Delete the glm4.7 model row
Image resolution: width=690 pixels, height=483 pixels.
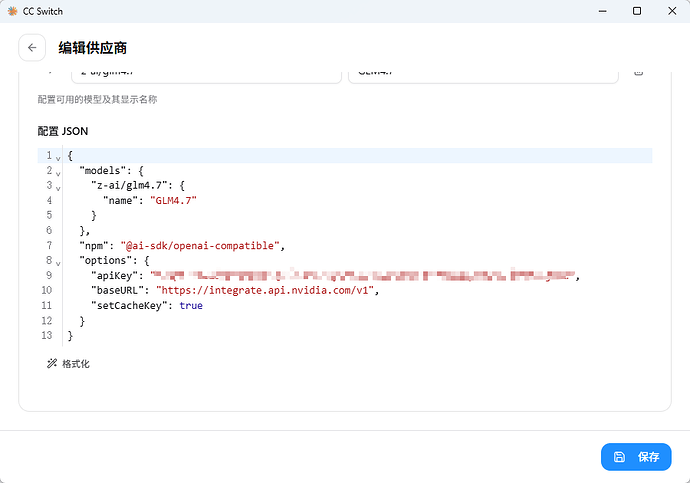pyautogui.click(x=639, y=72)
